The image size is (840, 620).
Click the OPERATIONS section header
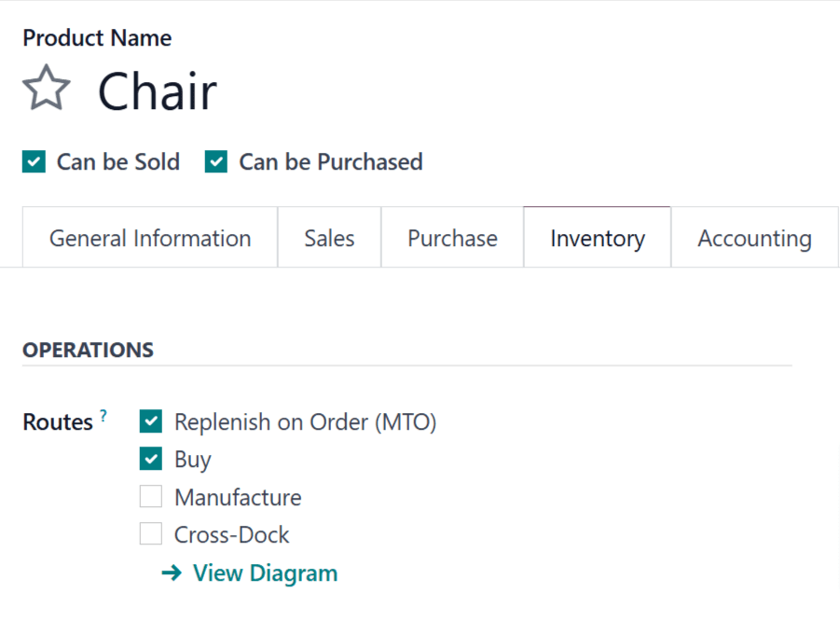click(88, 350)
